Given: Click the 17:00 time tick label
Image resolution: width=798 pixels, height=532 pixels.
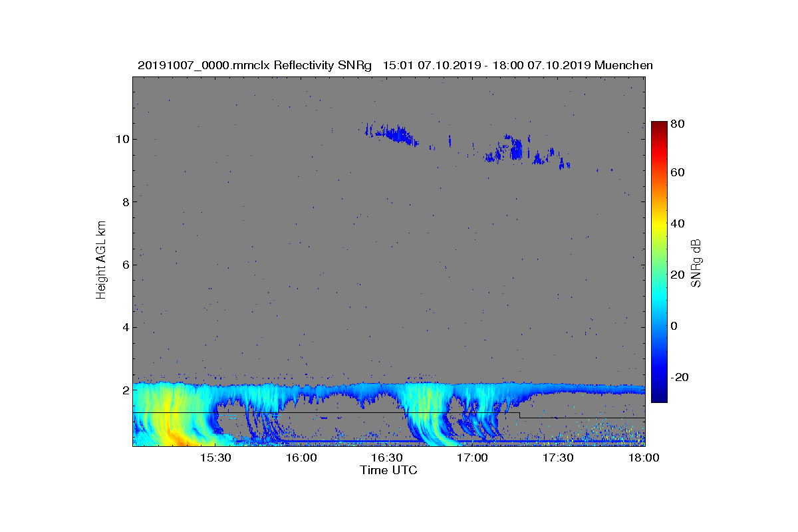Looking at the screenshot, I should 472,458.
